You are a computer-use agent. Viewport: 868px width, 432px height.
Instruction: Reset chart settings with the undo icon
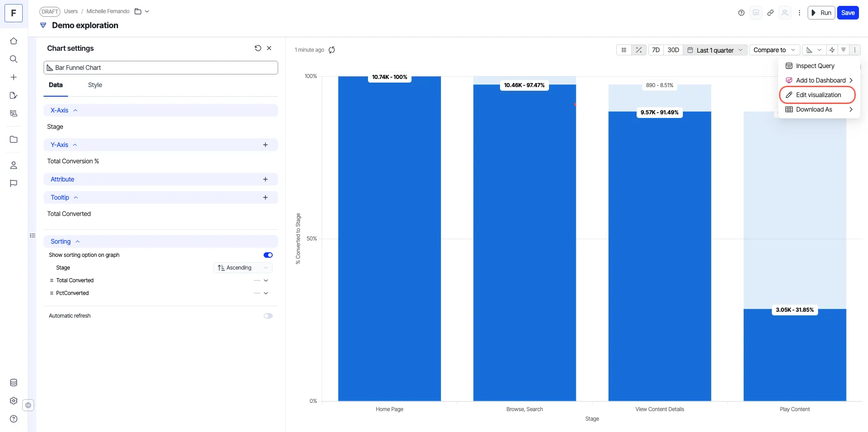(x=258, y=48)
